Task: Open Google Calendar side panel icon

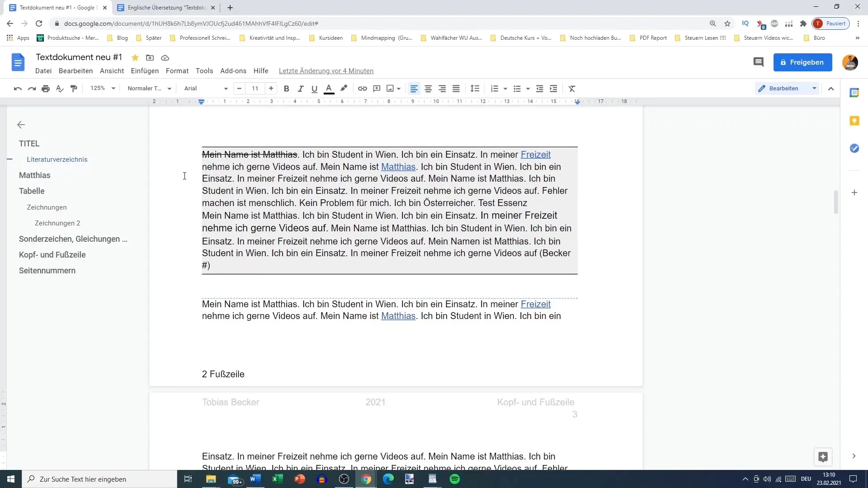Action: point(854,93)
